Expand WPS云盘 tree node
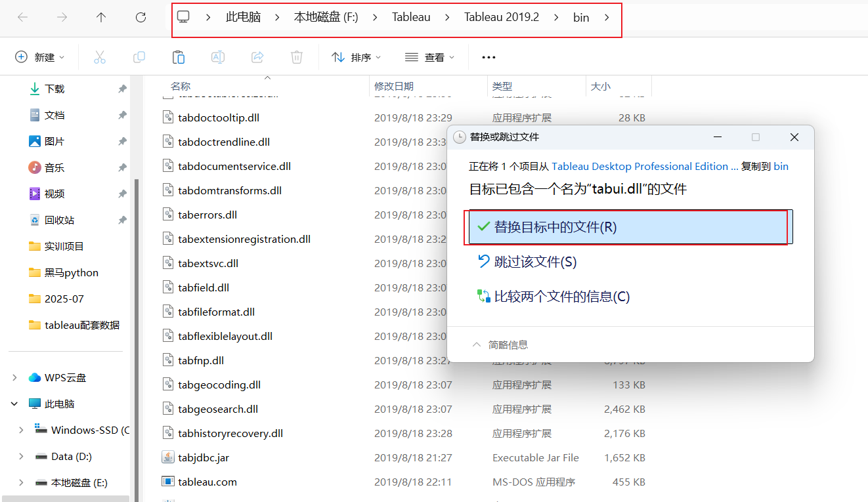868x502 pixels. click(14, 377)
